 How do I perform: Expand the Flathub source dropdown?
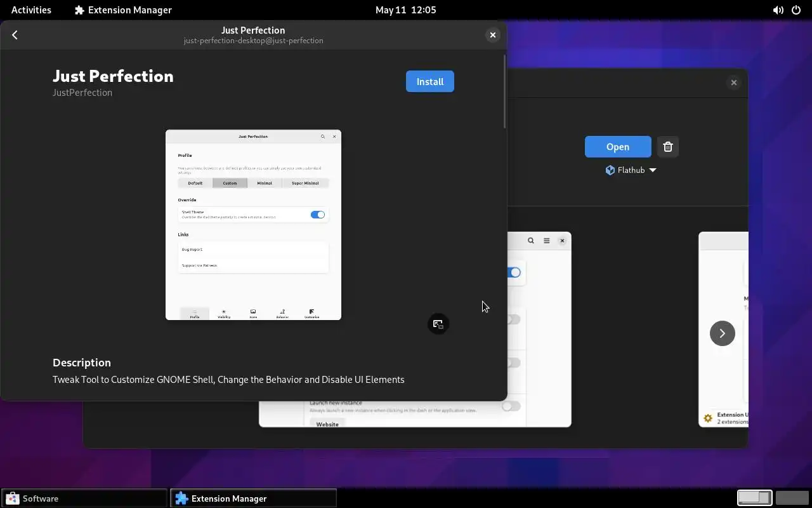pos(631,170)
